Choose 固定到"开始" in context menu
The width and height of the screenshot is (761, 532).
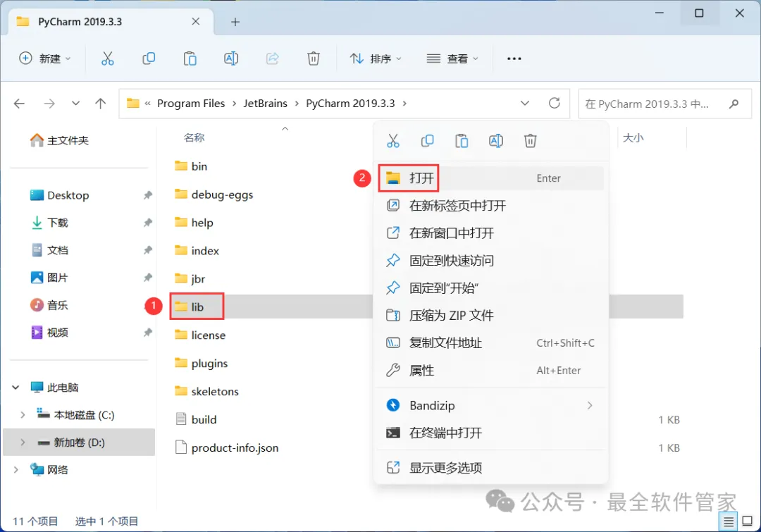tap(491, 287)
